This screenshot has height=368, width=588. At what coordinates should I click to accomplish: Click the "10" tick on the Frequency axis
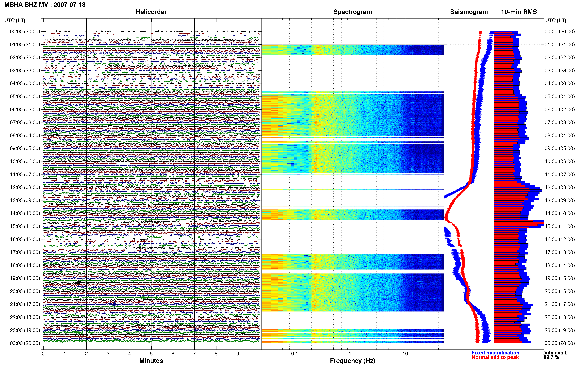(x=405, y=354)
